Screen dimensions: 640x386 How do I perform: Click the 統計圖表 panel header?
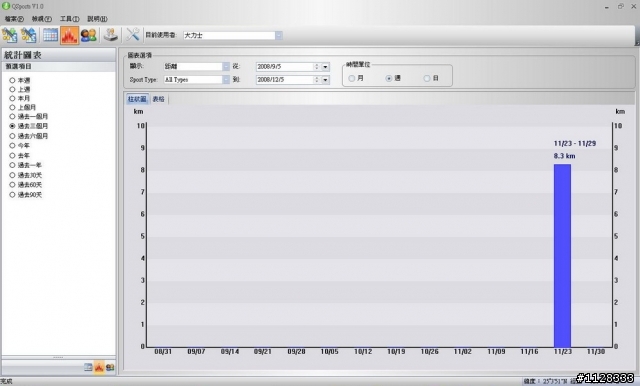(59, 55)
